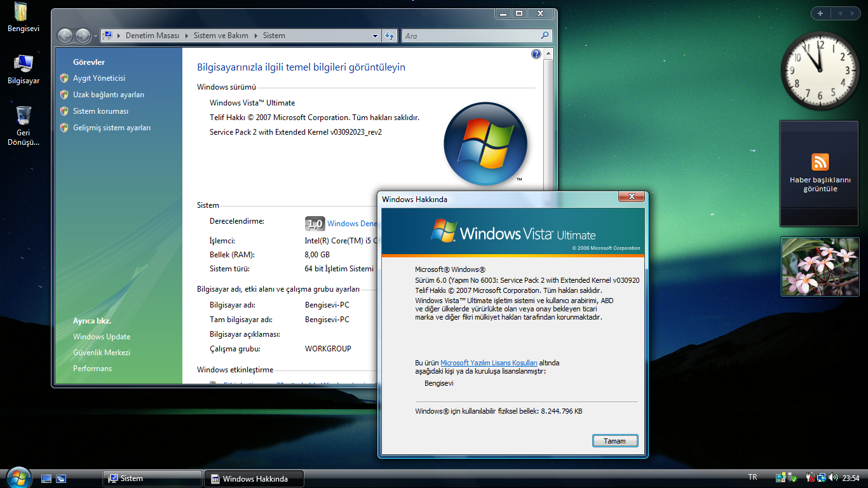Click the 1,0 rating score badge

point(315,223)
